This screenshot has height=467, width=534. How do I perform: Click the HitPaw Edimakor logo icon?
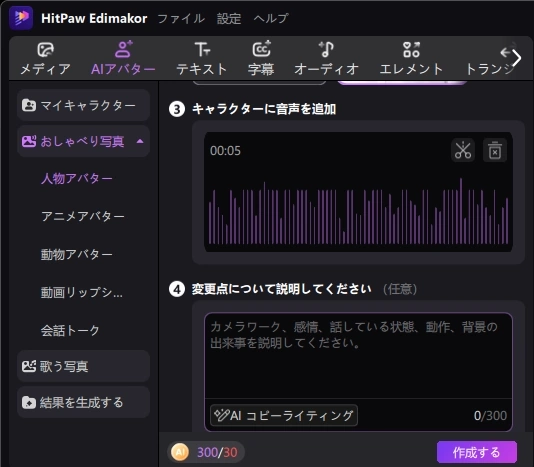pyautogui.click(x=21, y=18)
